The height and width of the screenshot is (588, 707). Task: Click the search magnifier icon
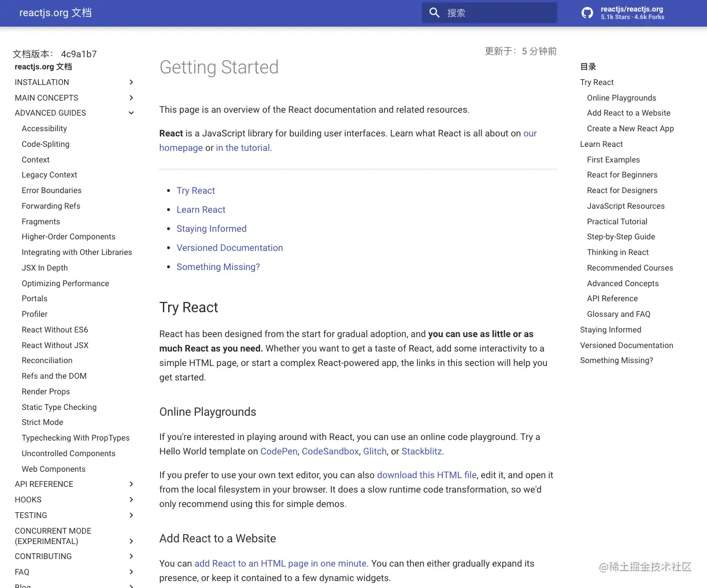pyautogui.click(x=434, y=13)
